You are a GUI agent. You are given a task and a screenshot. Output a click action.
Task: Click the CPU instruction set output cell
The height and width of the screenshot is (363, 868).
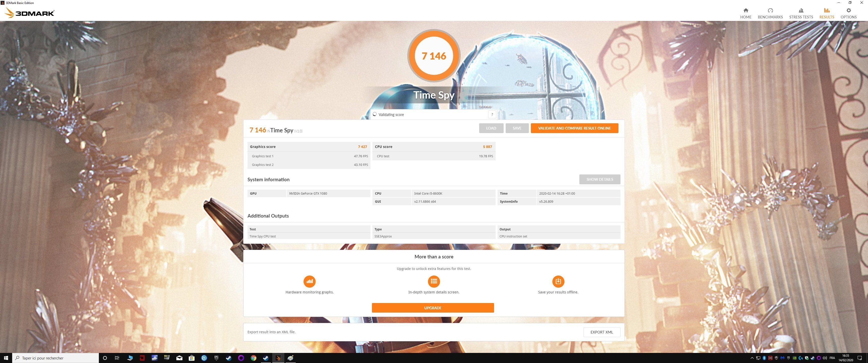point(559,236)
